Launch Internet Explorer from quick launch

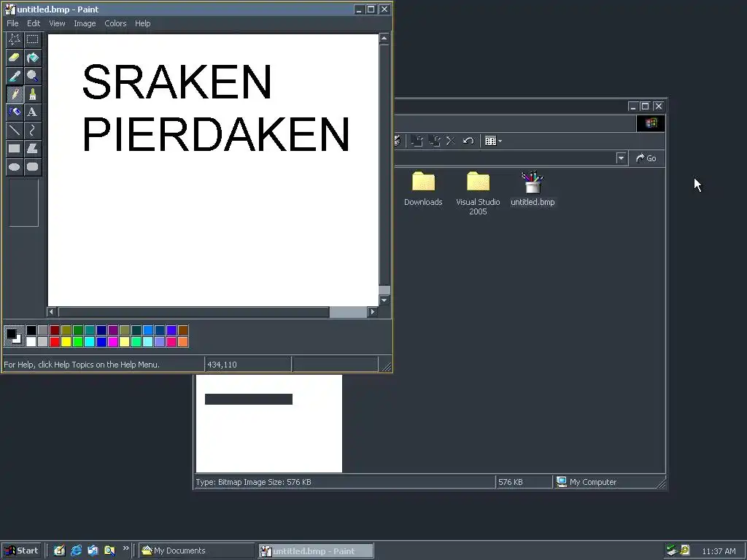76,551
